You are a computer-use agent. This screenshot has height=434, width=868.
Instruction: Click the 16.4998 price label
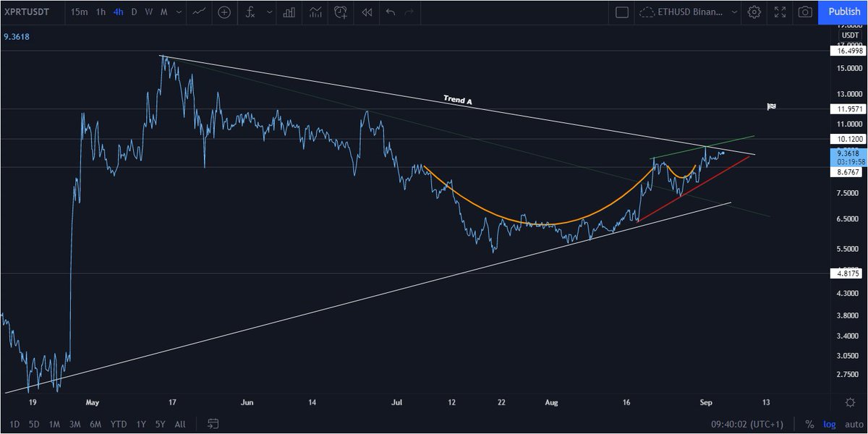[x=848, y=51]
